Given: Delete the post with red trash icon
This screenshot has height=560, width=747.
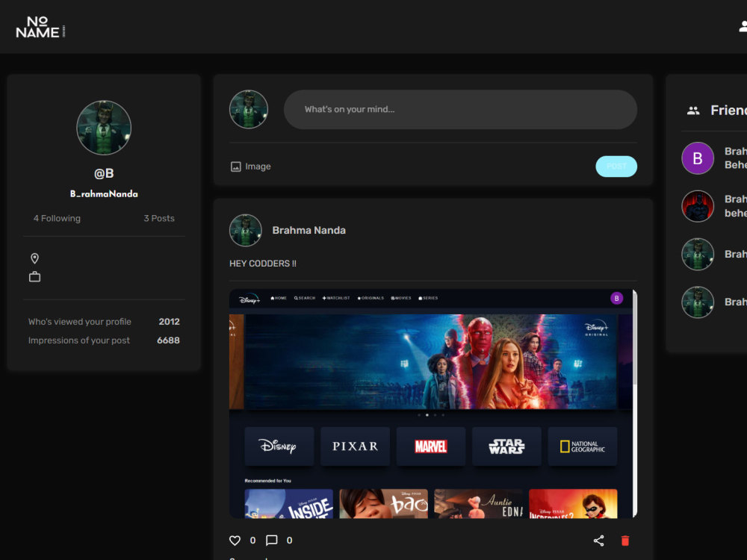Looking at the screenshot, I should [x=625, y=541].
